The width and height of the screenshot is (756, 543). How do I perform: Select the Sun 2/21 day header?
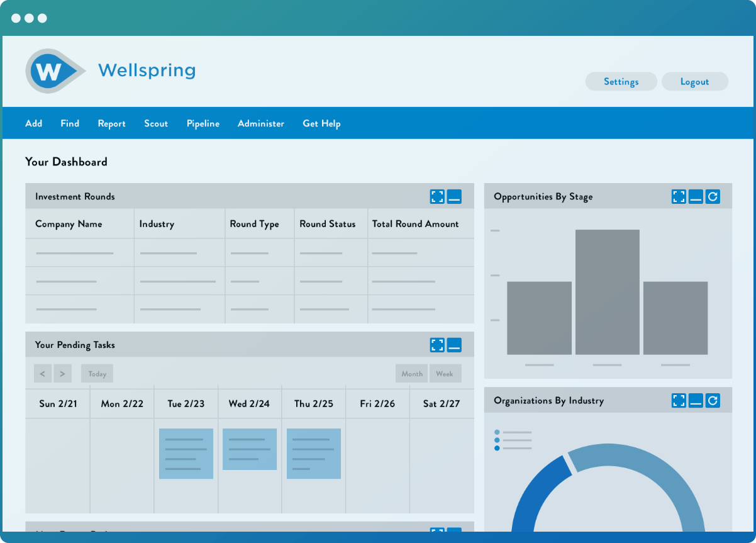coord(58,403)
